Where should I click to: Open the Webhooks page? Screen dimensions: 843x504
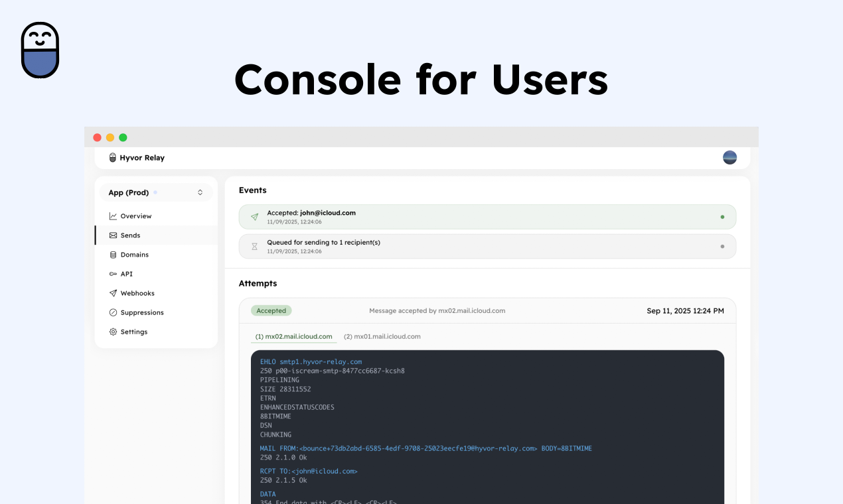coord(157,293)
